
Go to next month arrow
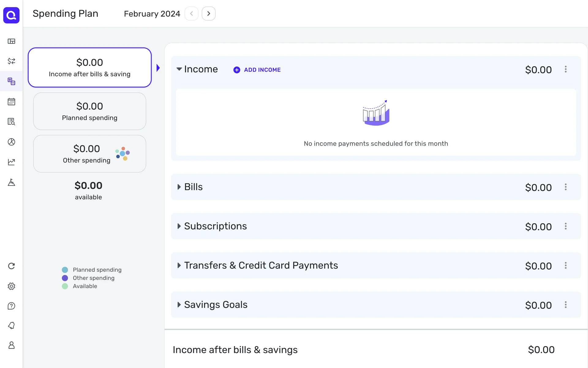[x=209, y=13]
